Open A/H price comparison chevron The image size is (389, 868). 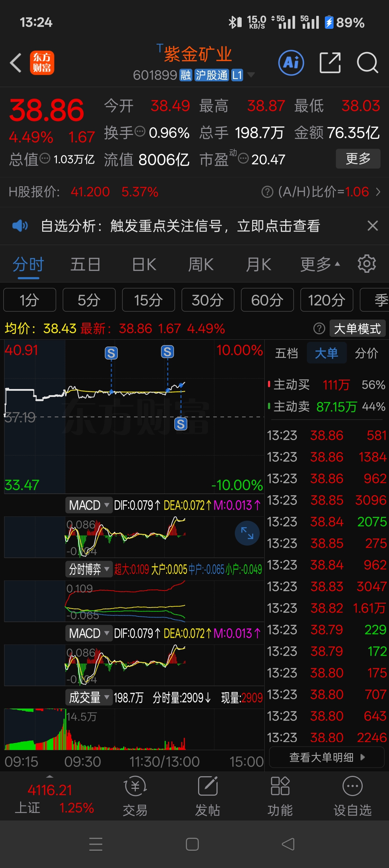point(378,192)
